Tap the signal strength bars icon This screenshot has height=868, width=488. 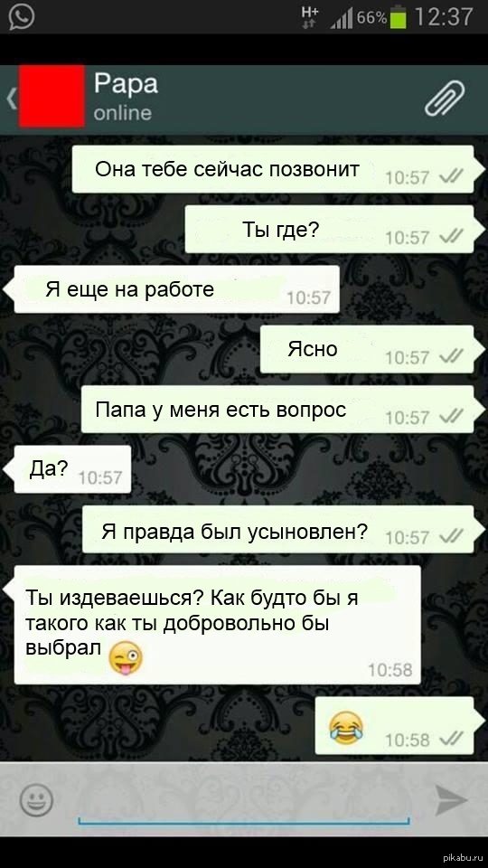click(342, 19)
